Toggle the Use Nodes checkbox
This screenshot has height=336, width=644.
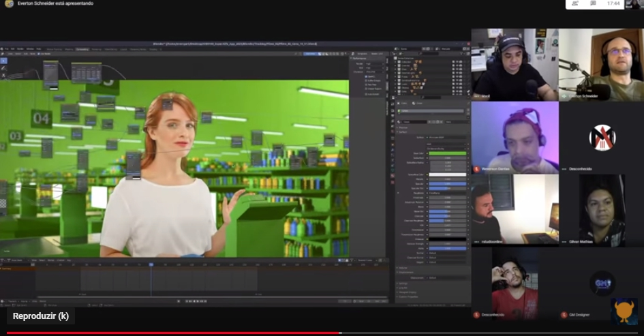39,54
